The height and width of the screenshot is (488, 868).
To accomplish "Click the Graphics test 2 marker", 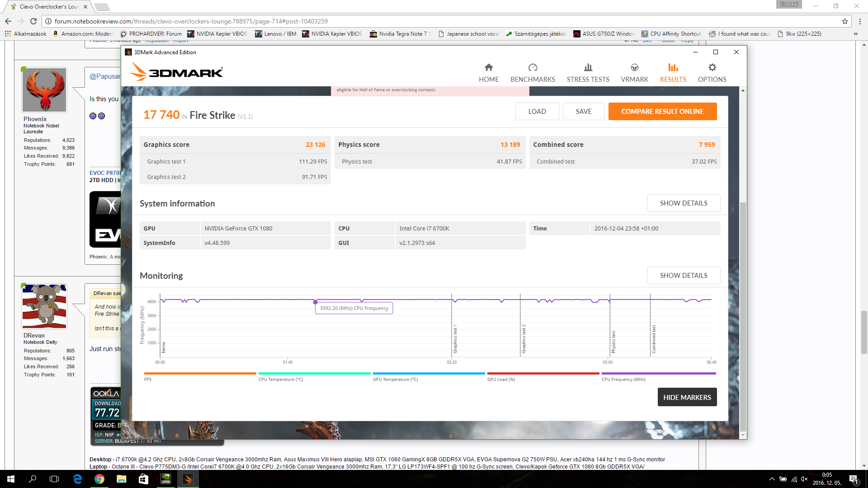I will (524, 339).
